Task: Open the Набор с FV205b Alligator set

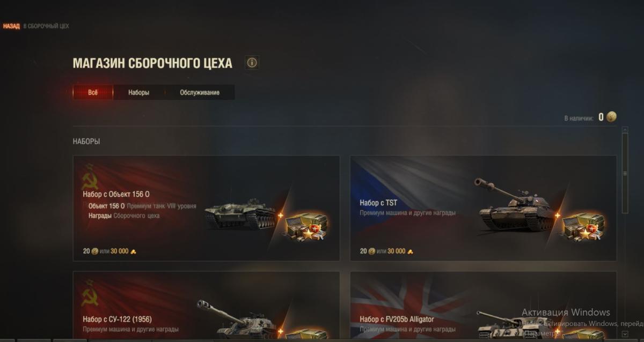Action: 484,307
